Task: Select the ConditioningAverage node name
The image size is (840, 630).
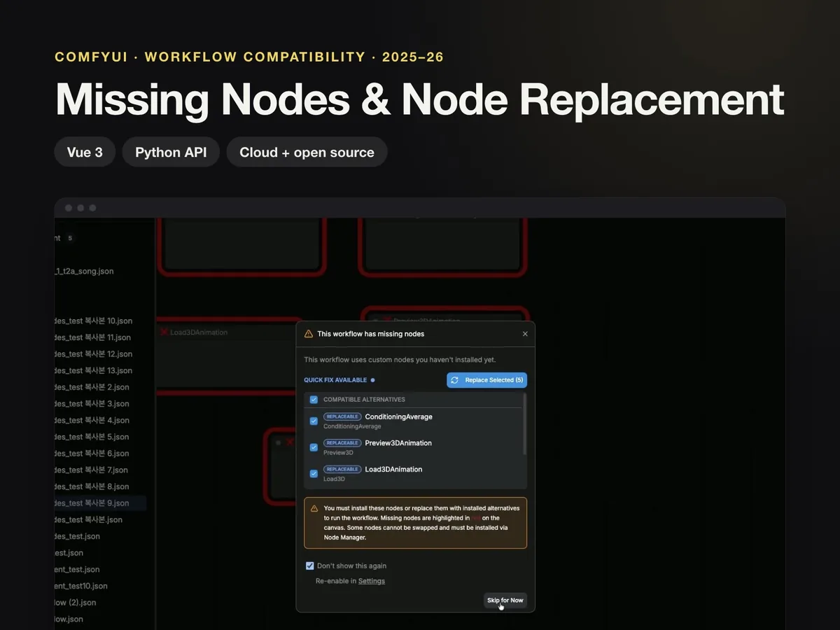Action: coord(398,416)
